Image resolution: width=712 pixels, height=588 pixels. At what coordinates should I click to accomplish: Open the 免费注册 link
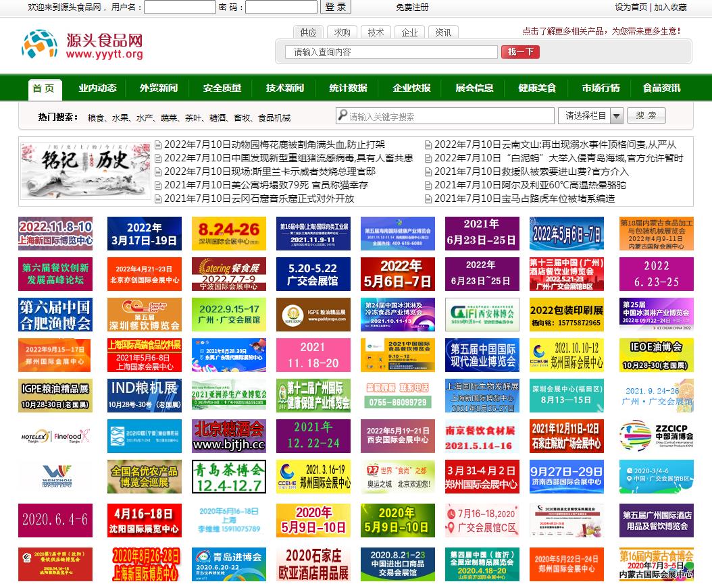click(412, 7)
